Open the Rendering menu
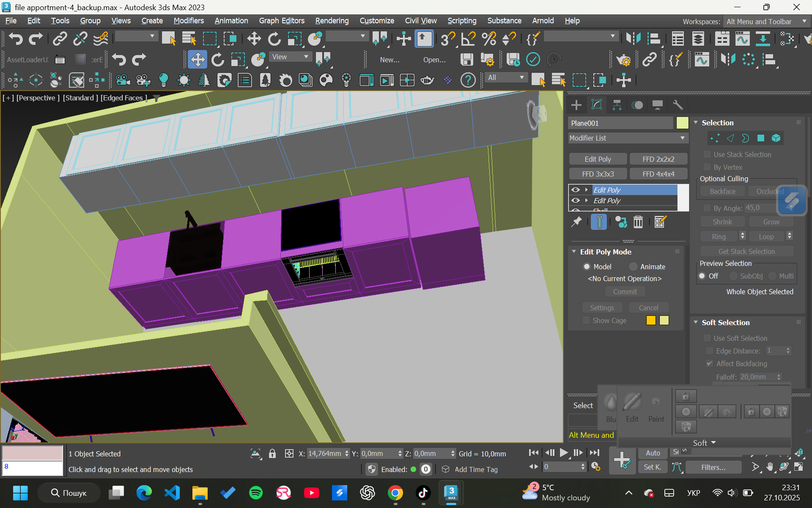812x508 pixels. 332,20
